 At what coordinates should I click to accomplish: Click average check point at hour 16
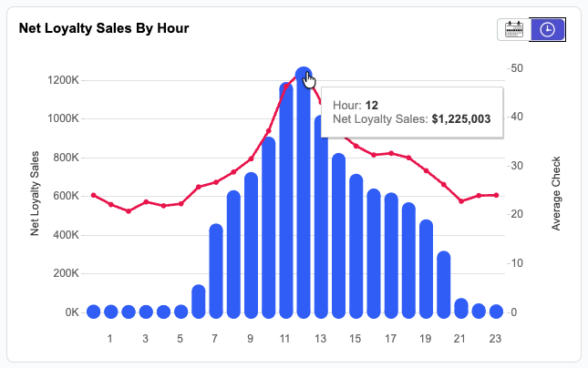(x=374, y=155)
